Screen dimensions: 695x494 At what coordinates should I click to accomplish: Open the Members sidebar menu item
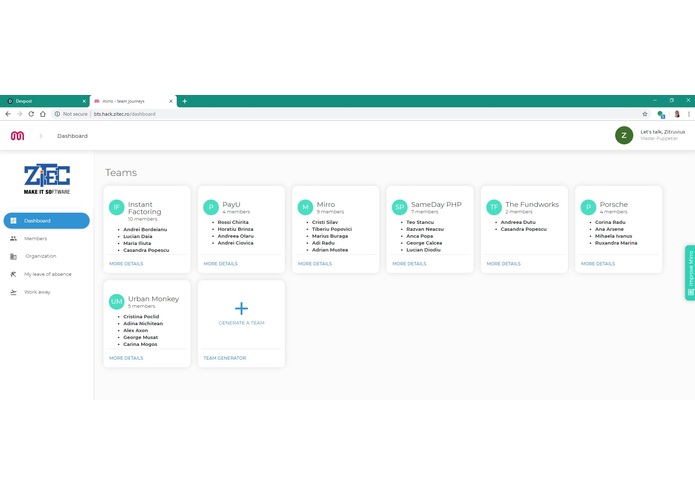47,238
